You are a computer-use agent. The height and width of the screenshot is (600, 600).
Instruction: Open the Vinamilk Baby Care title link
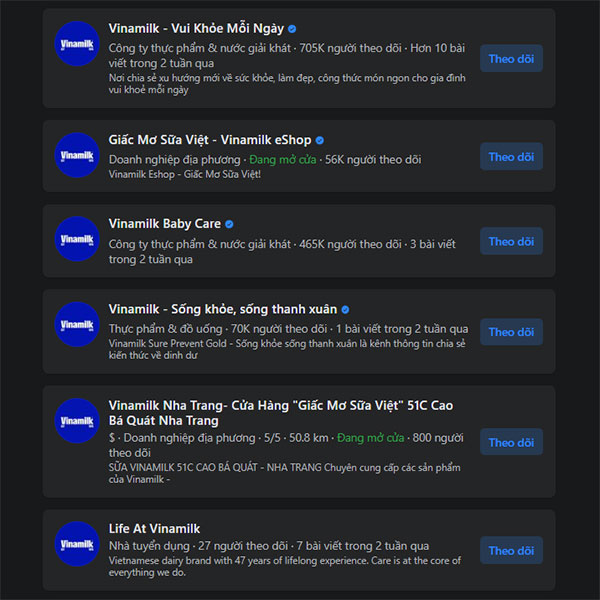coord(165,224)
